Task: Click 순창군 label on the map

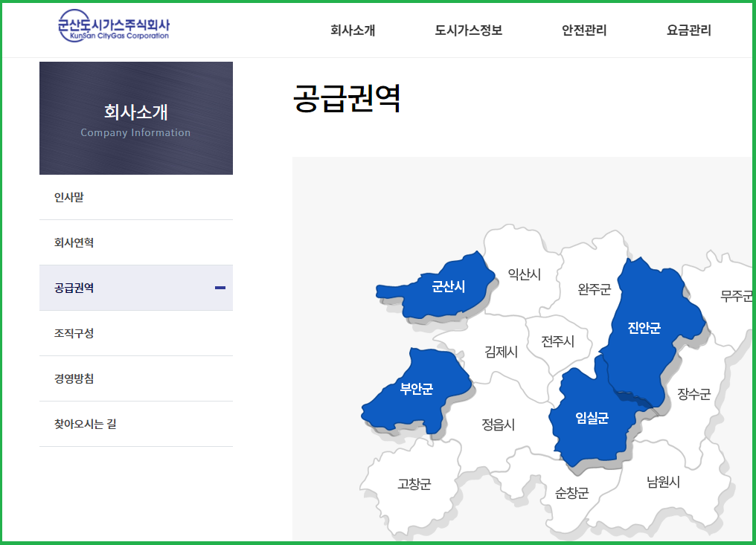Action: [571, 493]
